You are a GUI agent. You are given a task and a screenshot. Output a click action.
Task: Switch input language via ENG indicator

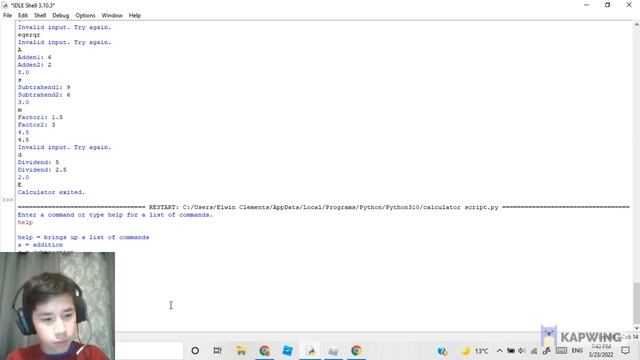pyautogui.click(x=577, y=351)
